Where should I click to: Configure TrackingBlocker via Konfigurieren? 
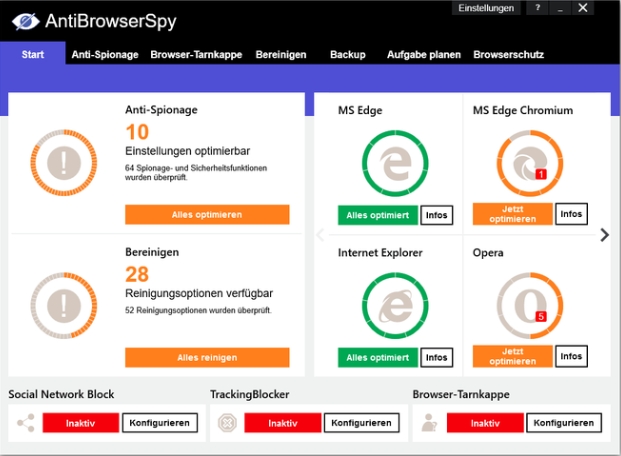[x=362, y=423]
